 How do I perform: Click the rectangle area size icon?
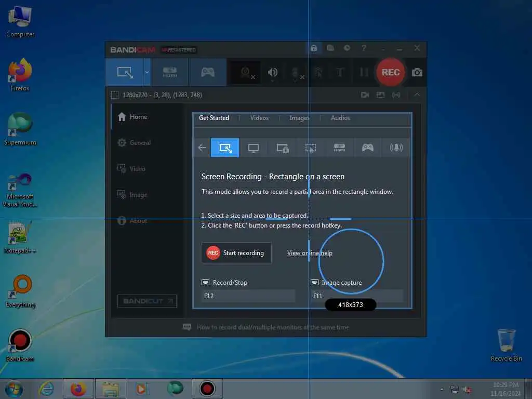tap(115, 95)
